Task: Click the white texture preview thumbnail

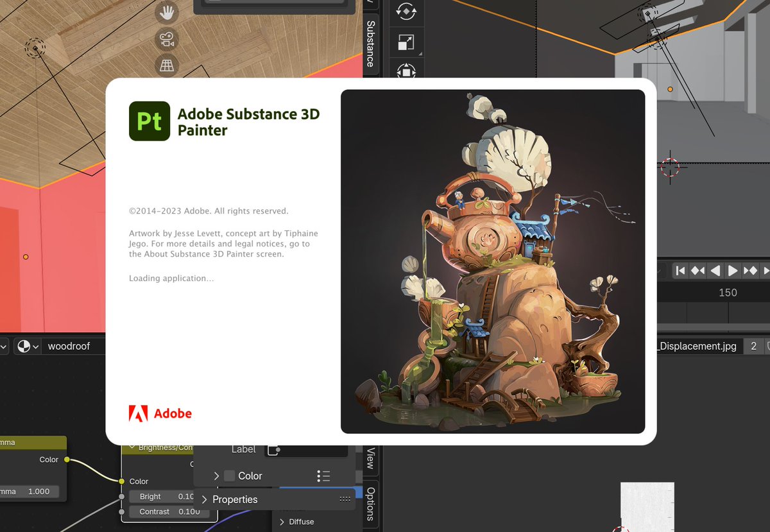Action: click(647, 507)
